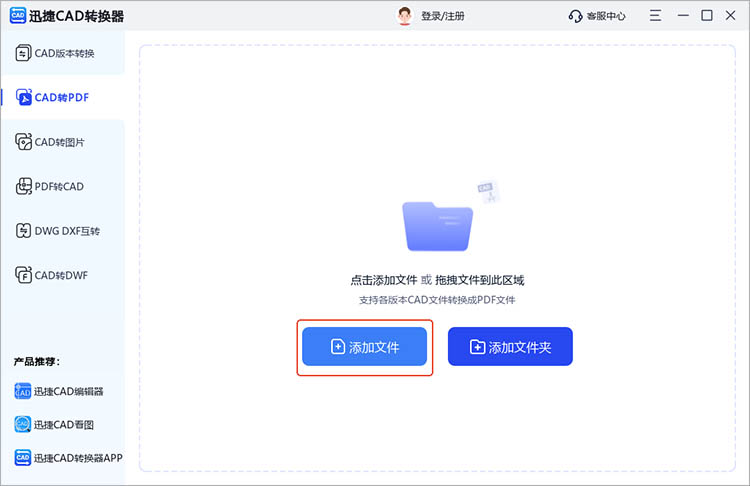Click the 添加文件 button

point(364,347)
